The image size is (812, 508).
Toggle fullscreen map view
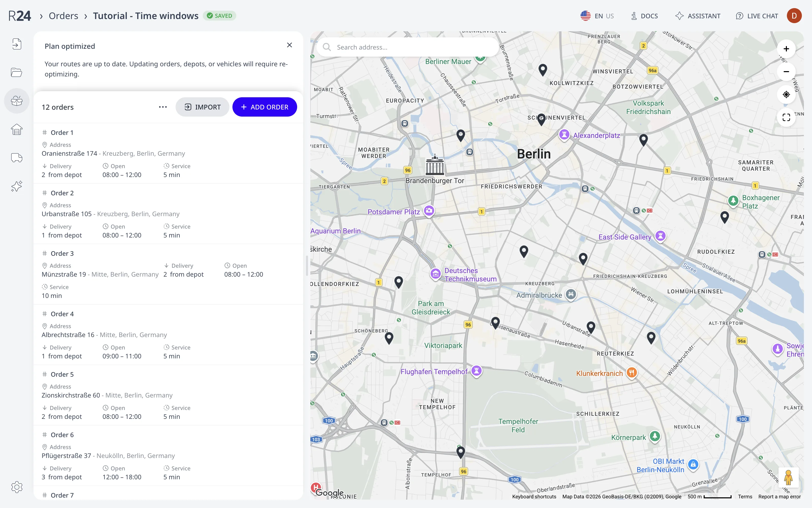[786, 117]
